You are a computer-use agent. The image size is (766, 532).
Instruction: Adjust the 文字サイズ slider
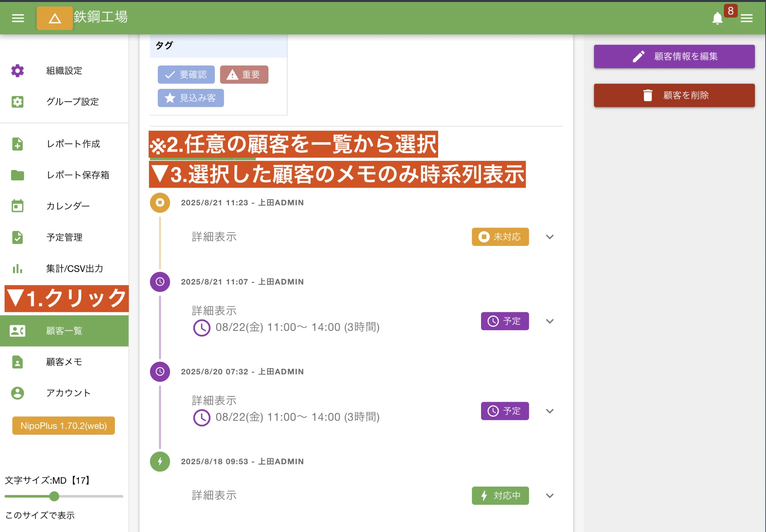[54, 496]
